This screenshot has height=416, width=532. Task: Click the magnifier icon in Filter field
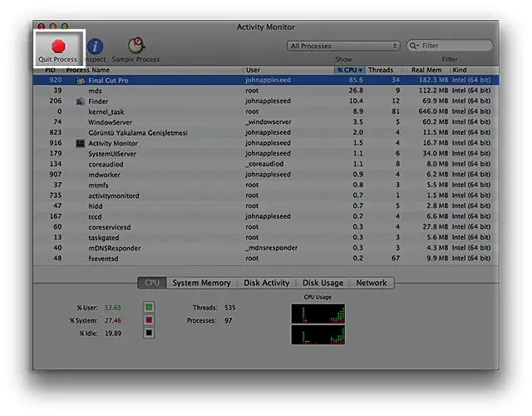point(414,46)
